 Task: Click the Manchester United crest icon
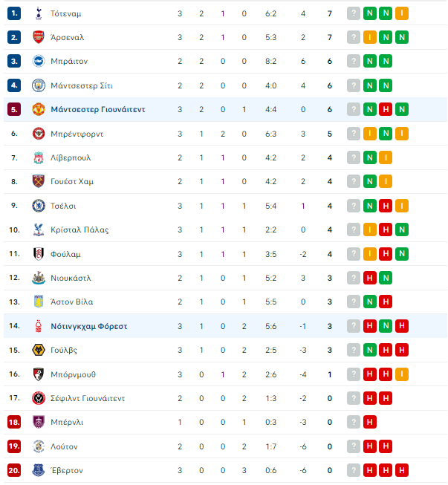coord(39,109)
